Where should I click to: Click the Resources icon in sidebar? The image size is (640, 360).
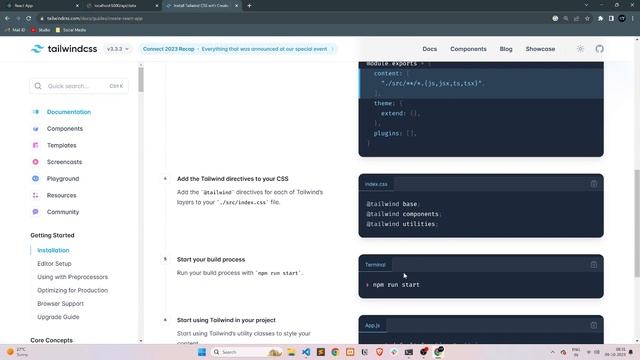pyautogui.click(x=36, y=196)
